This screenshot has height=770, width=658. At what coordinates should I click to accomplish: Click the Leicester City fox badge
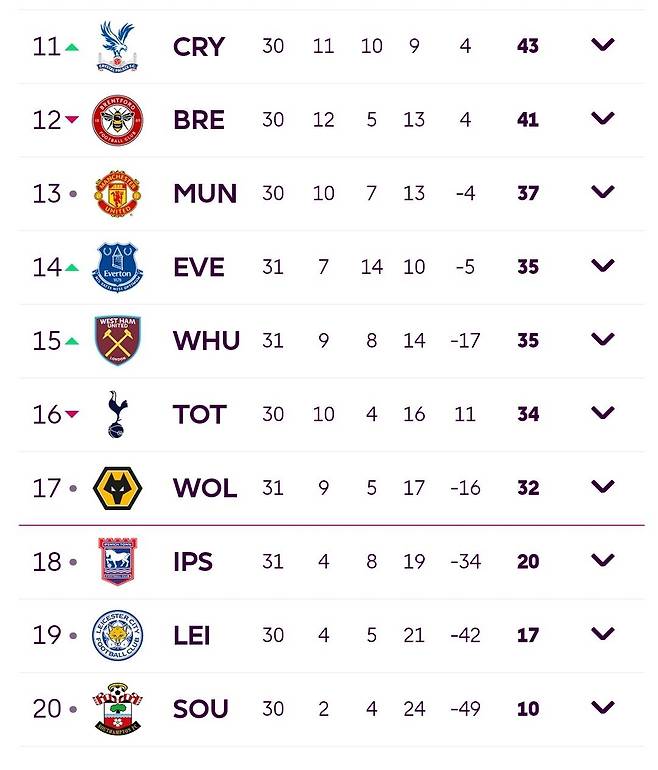(x=117, y=635)
